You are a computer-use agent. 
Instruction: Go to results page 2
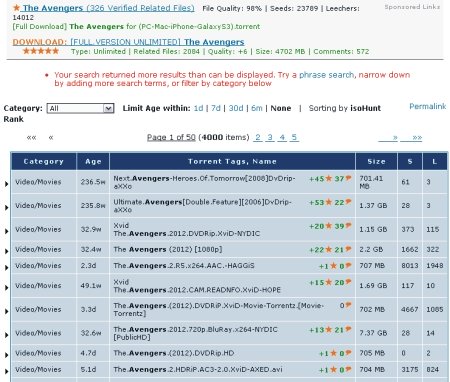click(258, 137)
